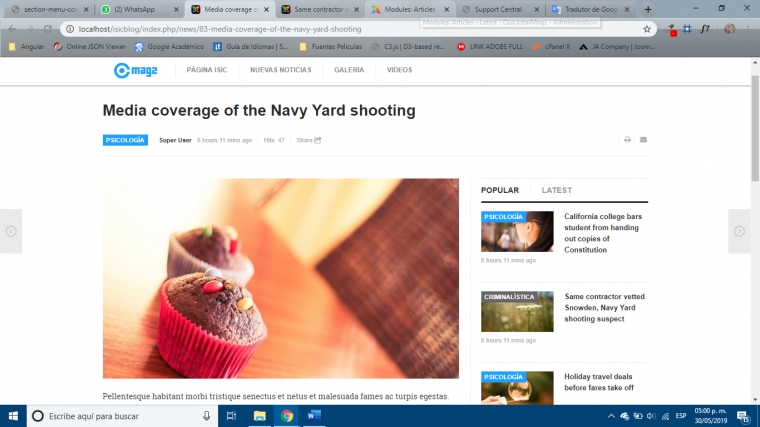The width and height of the screenshot is (760, 427).
Task: Open Windows Start menu
Action: coord(13,416)
